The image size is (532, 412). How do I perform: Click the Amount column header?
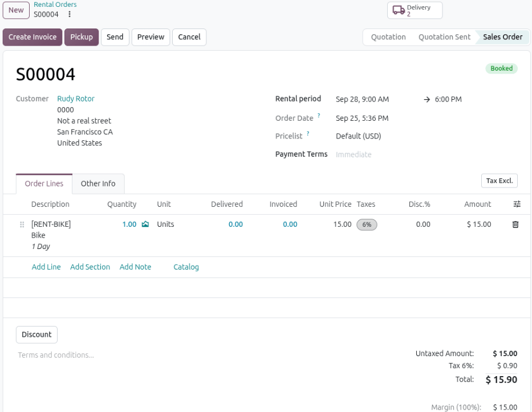(x=477, y=204)
